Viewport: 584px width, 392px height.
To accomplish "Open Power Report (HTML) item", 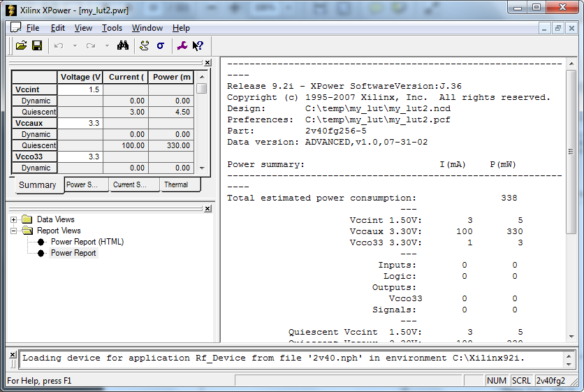I will tap(87, 242).
